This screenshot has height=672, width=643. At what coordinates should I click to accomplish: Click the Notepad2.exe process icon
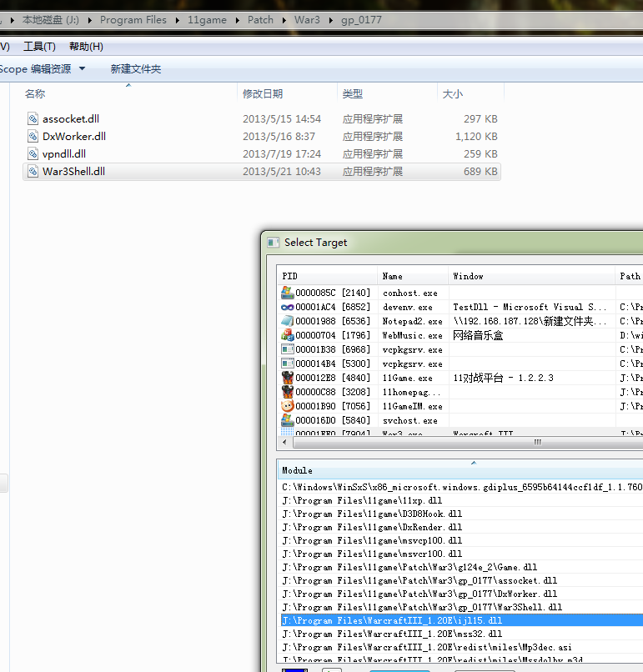[287, 321]
